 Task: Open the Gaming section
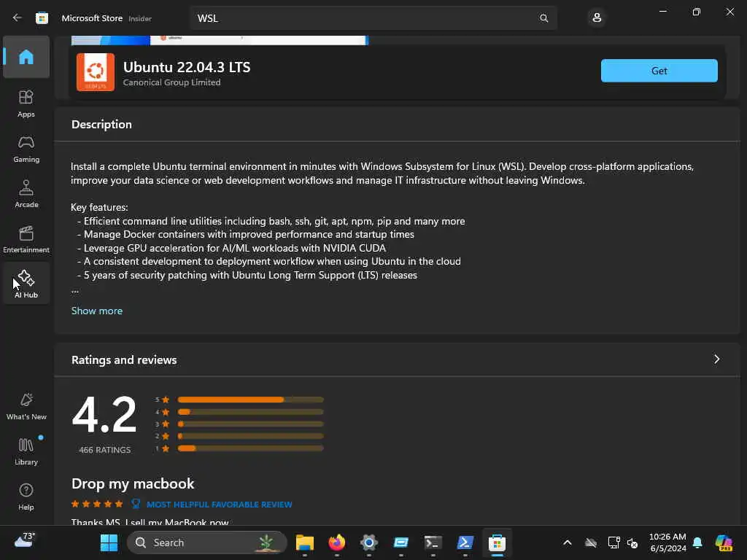(x=26, y=149)
